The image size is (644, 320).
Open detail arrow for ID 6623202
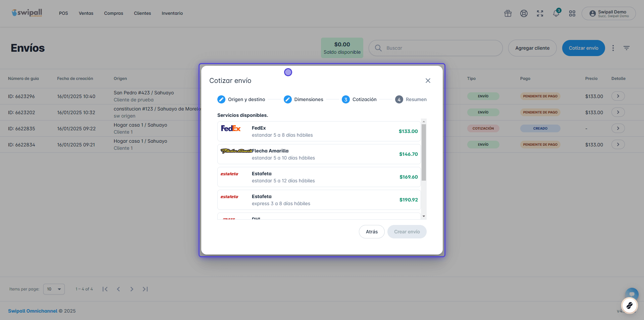tap(618, 112)
